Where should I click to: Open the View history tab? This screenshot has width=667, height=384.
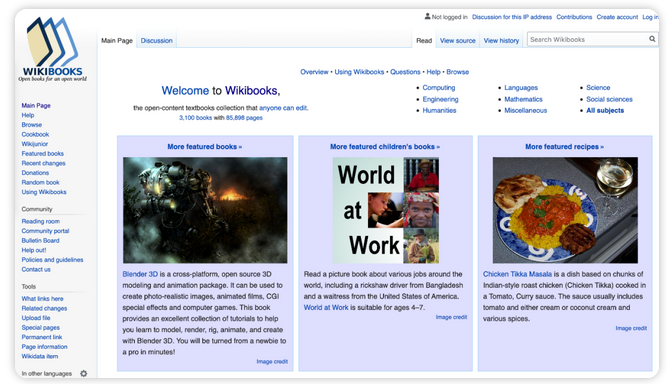pos(501,40)
